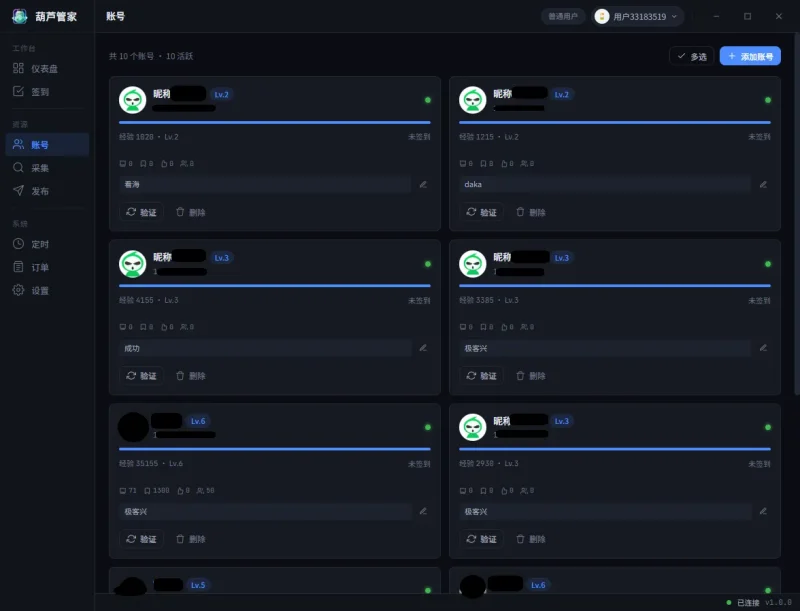
Task: Open the 订单 orders page
Action: click(47, 267)
